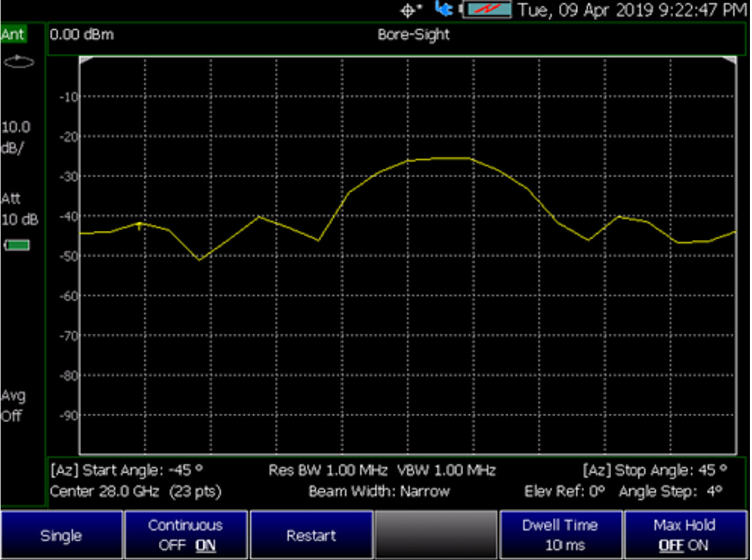Click the (23 pts) points readout
The height and width of the screenshot is (560, 752).
pos(196,491)
